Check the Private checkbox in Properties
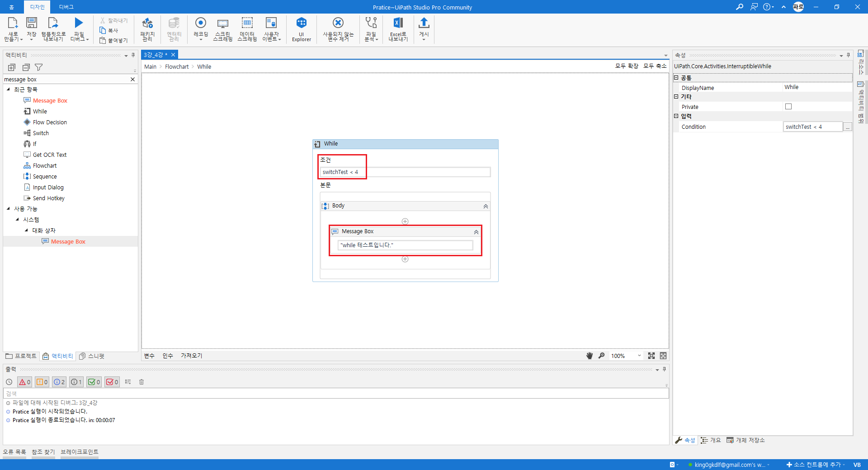This screenshot has height=470, width=868. [x=788, y=107]
